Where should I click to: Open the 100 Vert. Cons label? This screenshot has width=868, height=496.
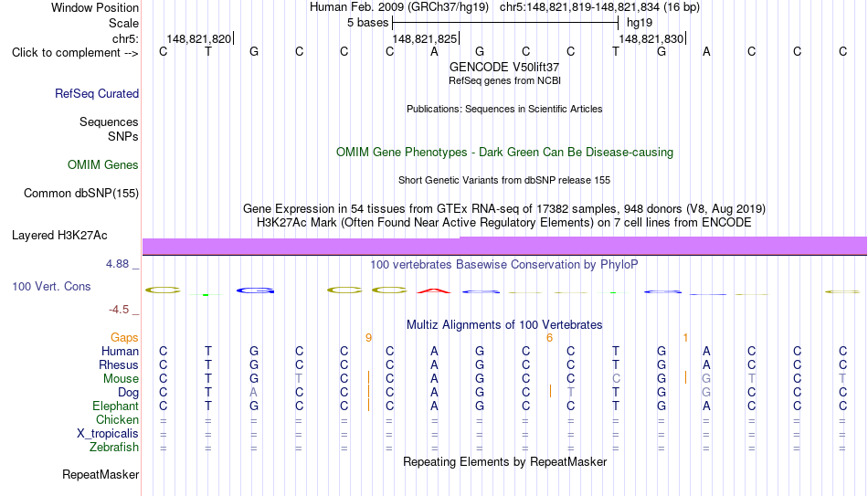pyautogui.click(x=51, y=286)
